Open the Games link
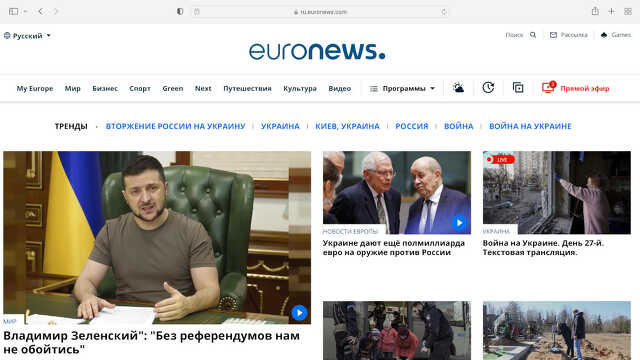 click(x=621, y=35)
